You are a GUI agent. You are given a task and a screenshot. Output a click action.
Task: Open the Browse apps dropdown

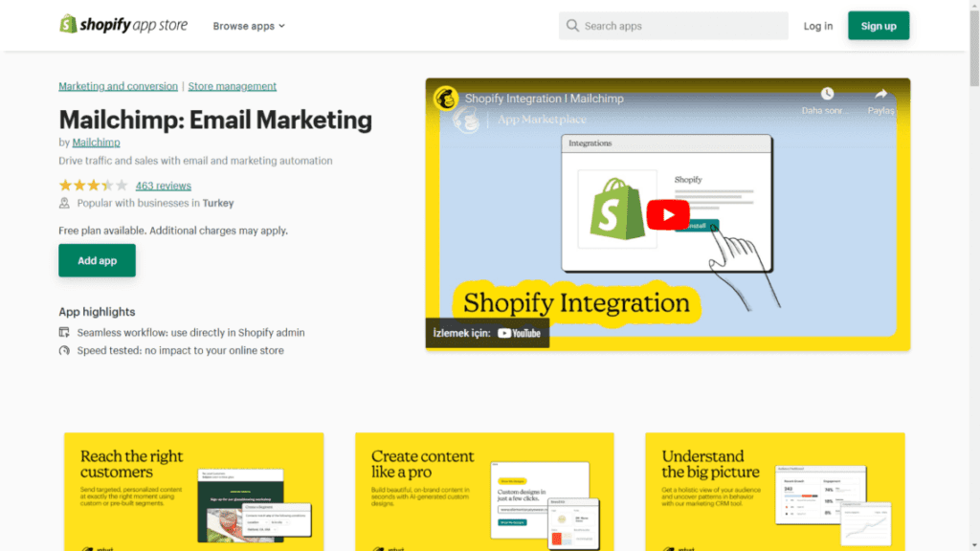click(248, 26)
